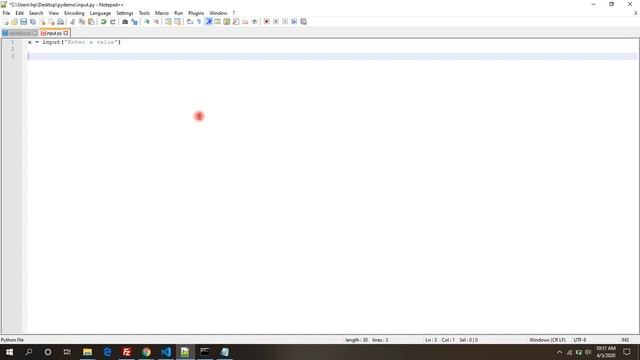Toggle Show All Characters pilcrow icon
Viewport: 640px width, 360px height.
pos(199,22)
